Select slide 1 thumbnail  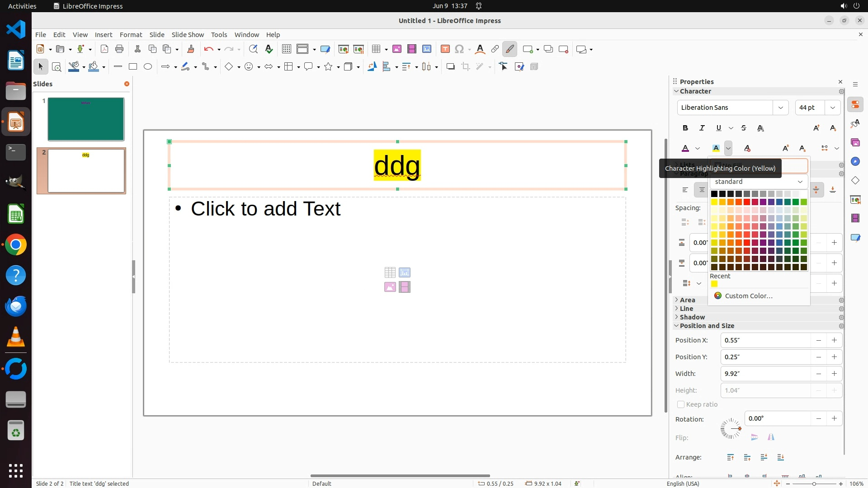[86, 119]
